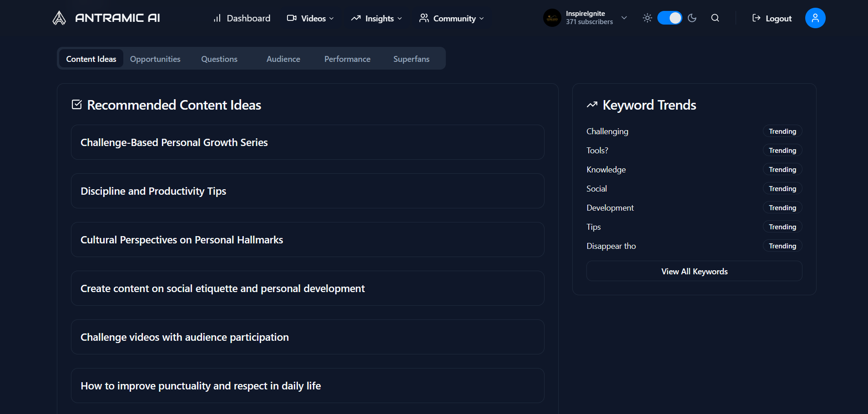Open the search magnifier icon
The image size is (868, 414).
715,18
